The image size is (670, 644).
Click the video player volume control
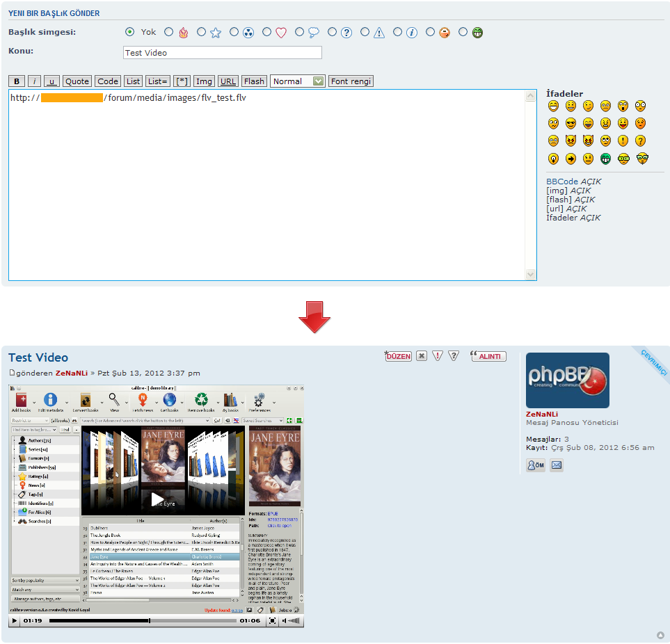pos(292,620)
